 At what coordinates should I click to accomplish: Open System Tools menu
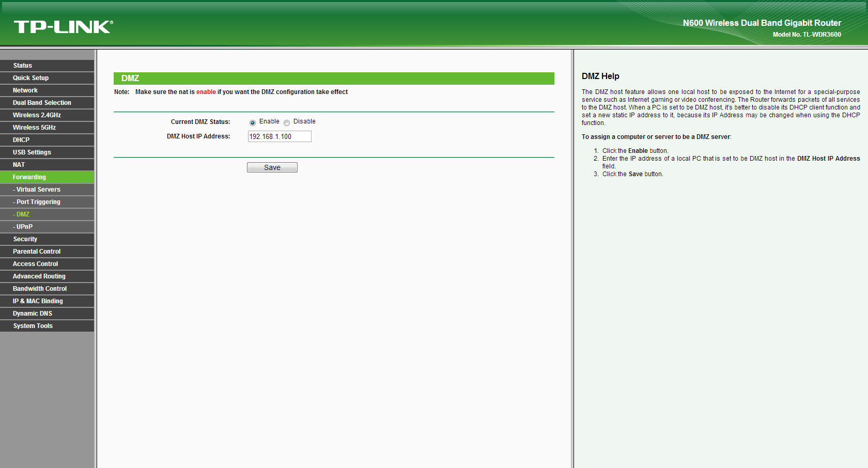pos(47,326)
